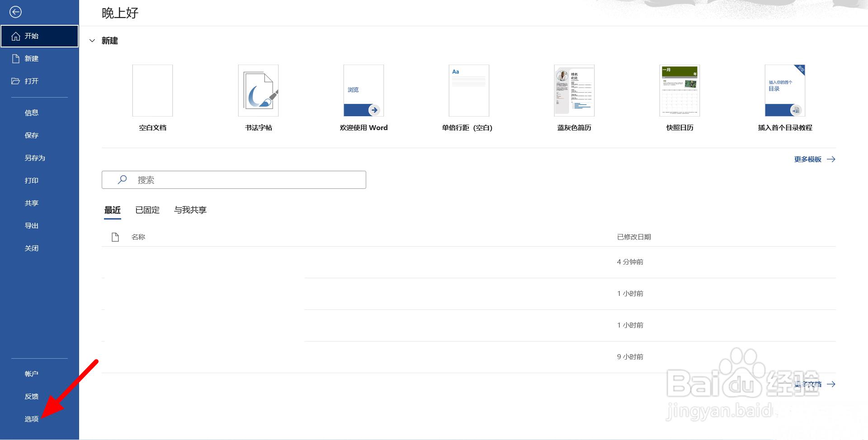The height and width of the screenshot is (440, 868).
Task: Switch to the 与我共享 tab
Action: 189,210
